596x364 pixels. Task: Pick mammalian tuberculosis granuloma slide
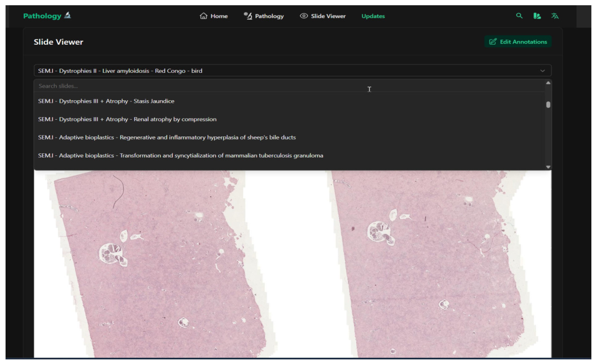point(180,155)
